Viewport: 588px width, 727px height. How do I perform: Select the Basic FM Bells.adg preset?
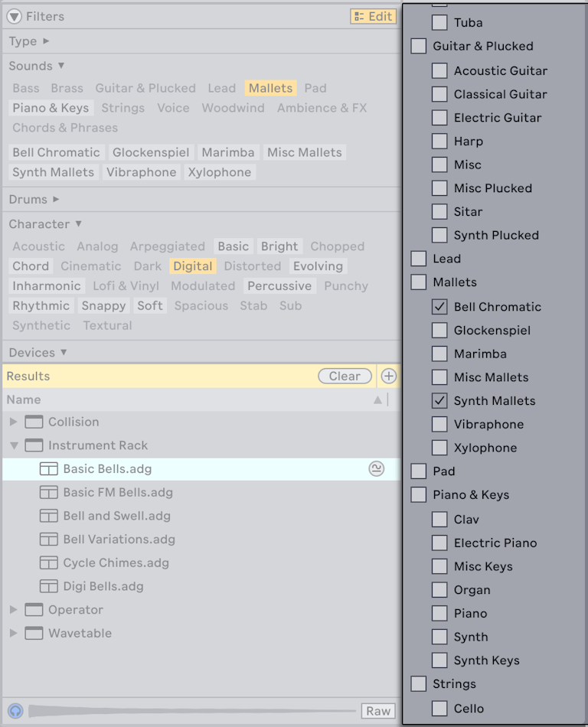(115, 492)
